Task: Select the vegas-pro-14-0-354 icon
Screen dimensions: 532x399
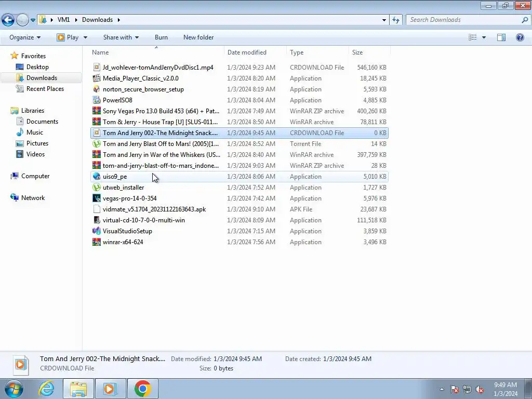Action: click(x=97, y=198)
